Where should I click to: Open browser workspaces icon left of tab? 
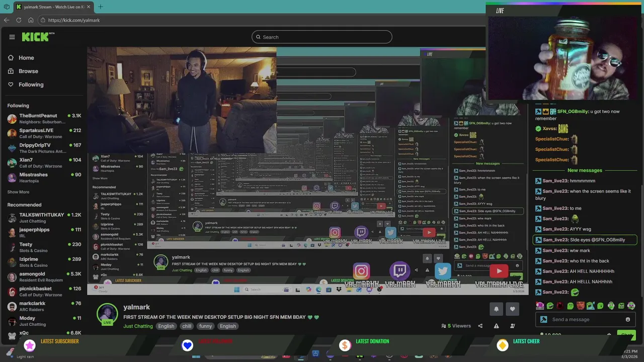(7, 7)
